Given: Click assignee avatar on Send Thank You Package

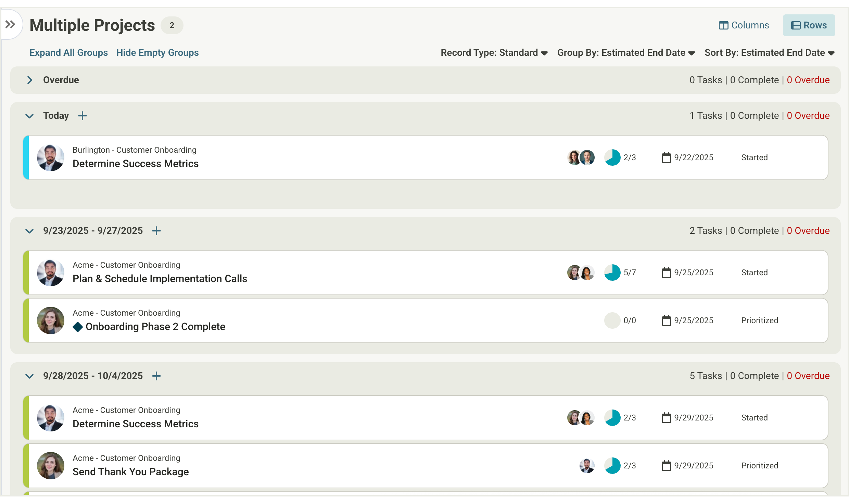Looking at the screenshot, I should (x=587, y=466).
